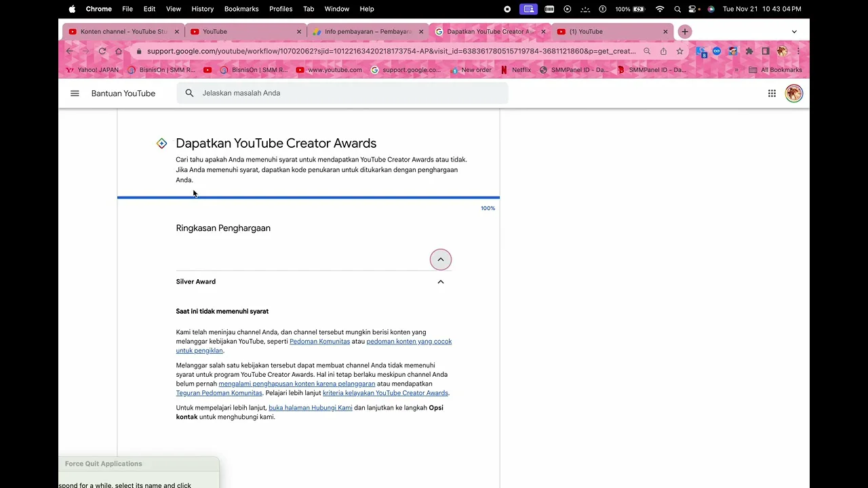
Task: Open the History menu in menu bar
Action: tap(202, 9)
